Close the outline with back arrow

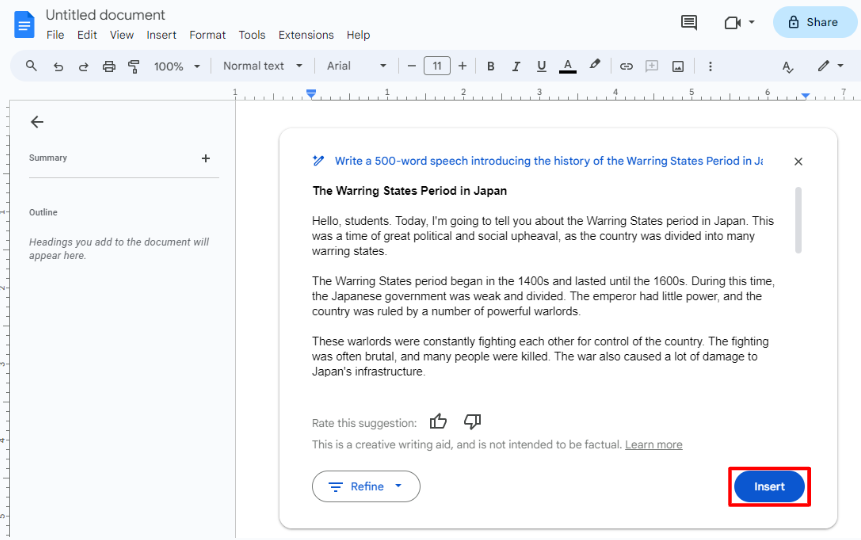(x=37, y=122)
